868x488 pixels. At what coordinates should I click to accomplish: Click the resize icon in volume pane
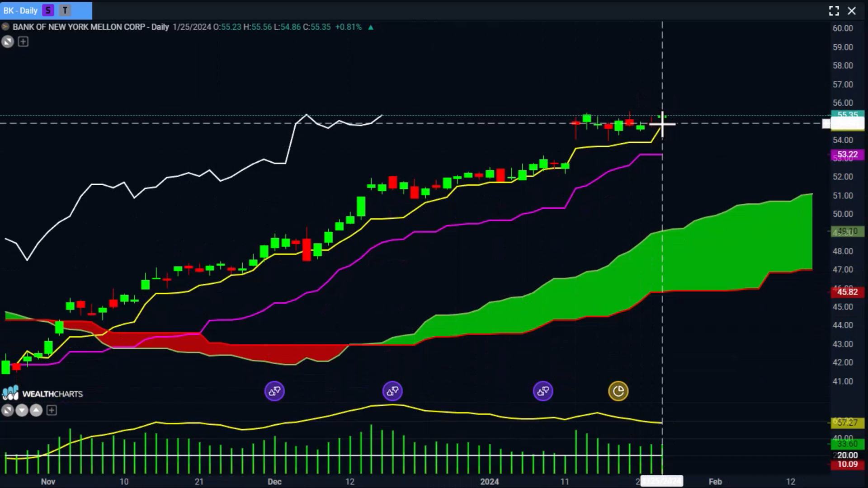click(7, 410)
